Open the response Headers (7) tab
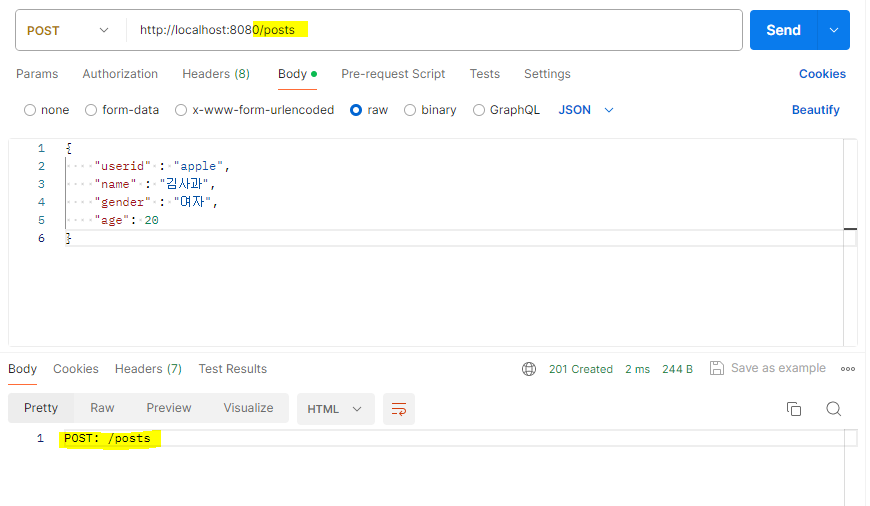This screenshot has height=506, width=870. point(148,369)
